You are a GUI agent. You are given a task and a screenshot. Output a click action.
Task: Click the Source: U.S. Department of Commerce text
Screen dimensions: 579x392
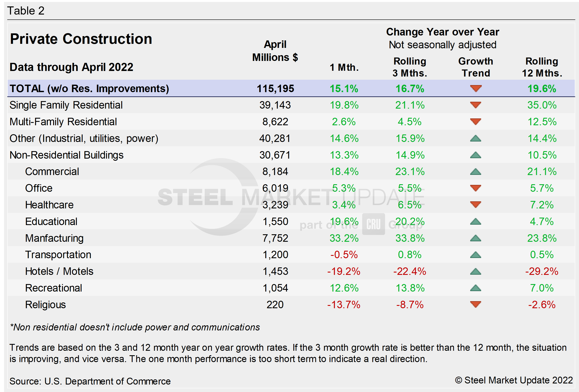(x=90, y=381)
